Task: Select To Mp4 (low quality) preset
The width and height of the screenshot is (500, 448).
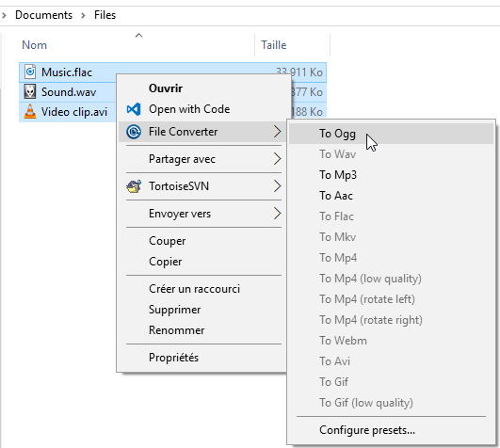Action: (x=371, y=279)
